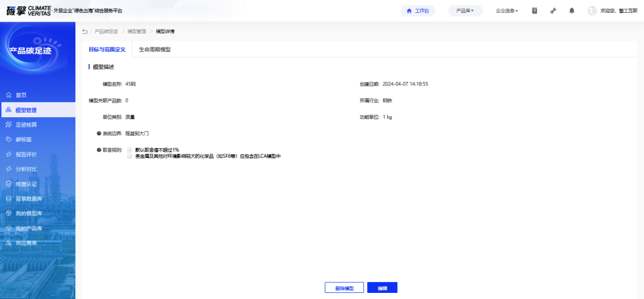
Task: Open 背景数据库 in the sidebar
Action: click(29, 199)
